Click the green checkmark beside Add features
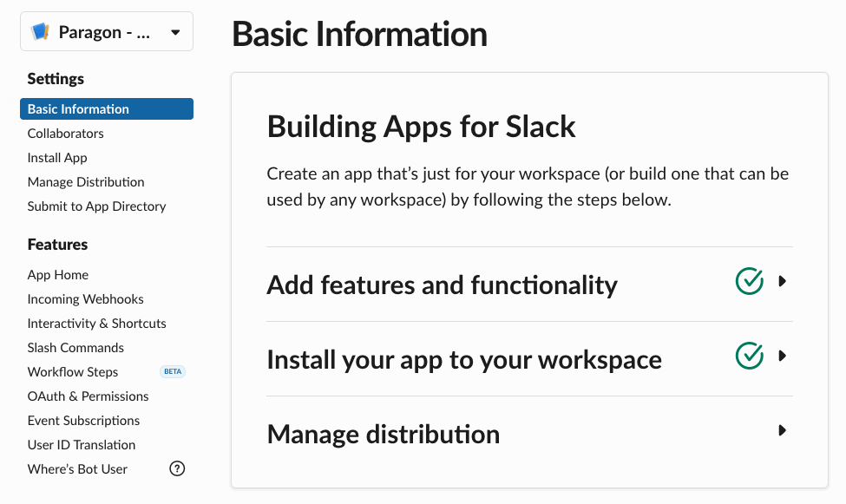Viewport: 846px width, 504px height. point(750,281)
